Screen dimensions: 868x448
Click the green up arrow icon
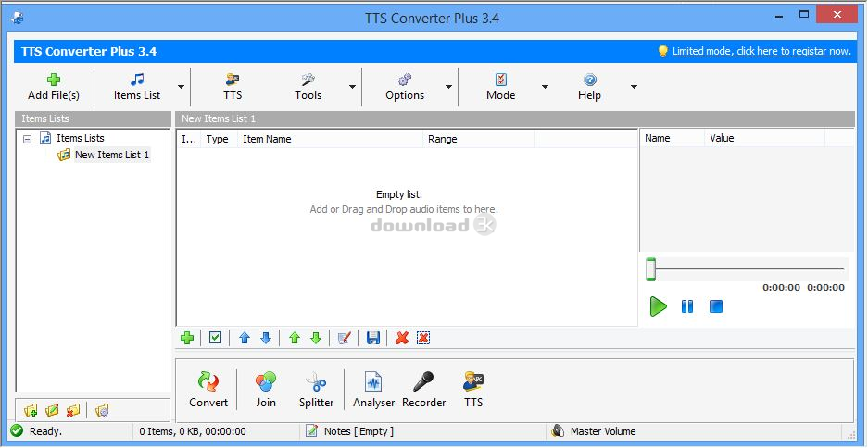[x=295, y=338]
